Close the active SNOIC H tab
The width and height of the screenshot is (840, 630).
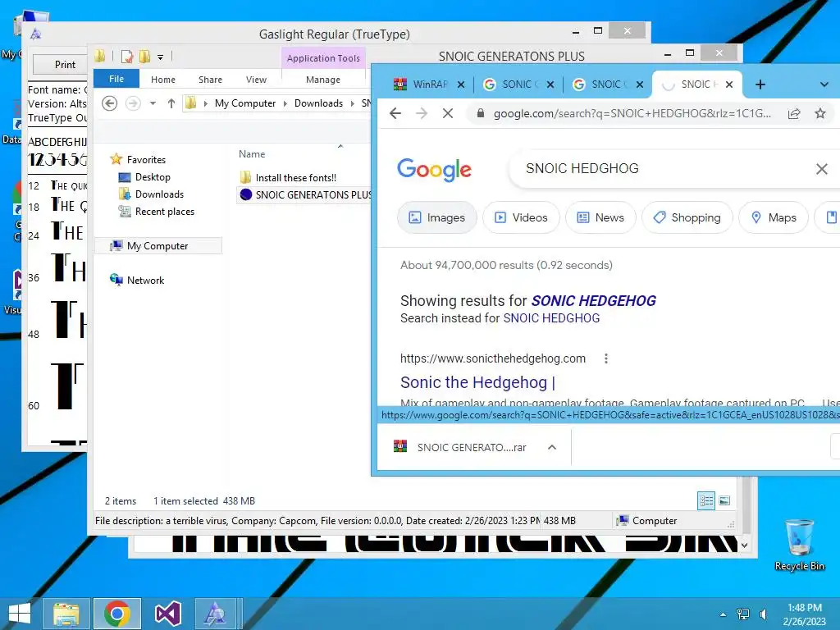tap(729, 84)
